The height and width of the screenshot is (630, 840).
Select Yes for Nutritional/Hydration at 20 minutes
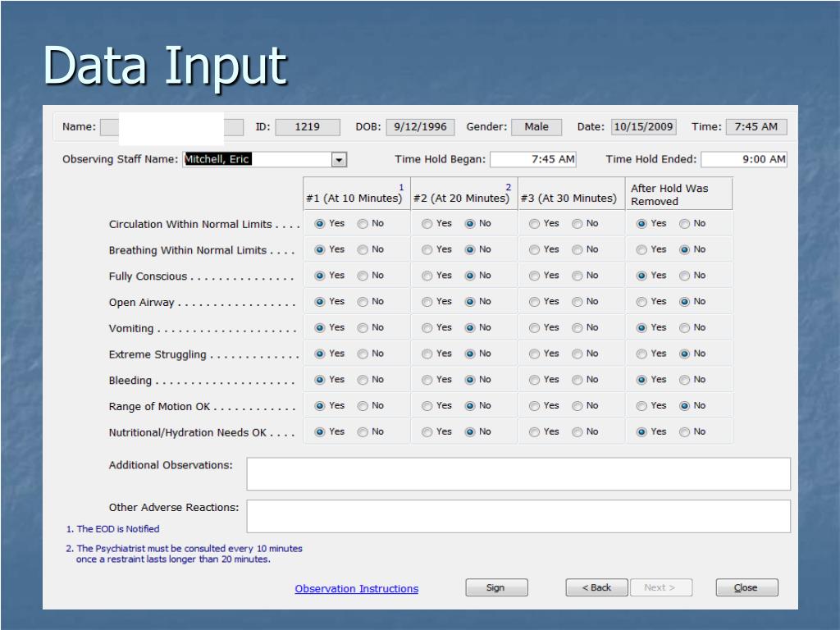427,432
